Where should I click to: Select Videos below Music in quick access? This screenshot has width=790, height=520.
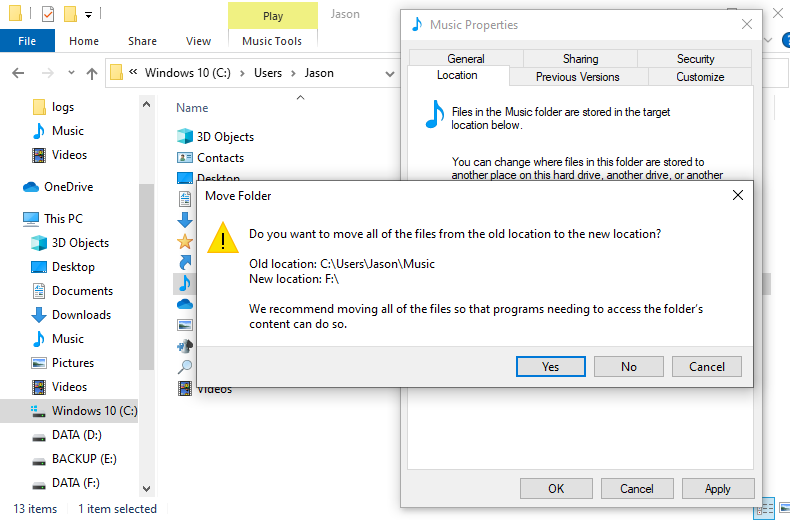coord(69,155)
